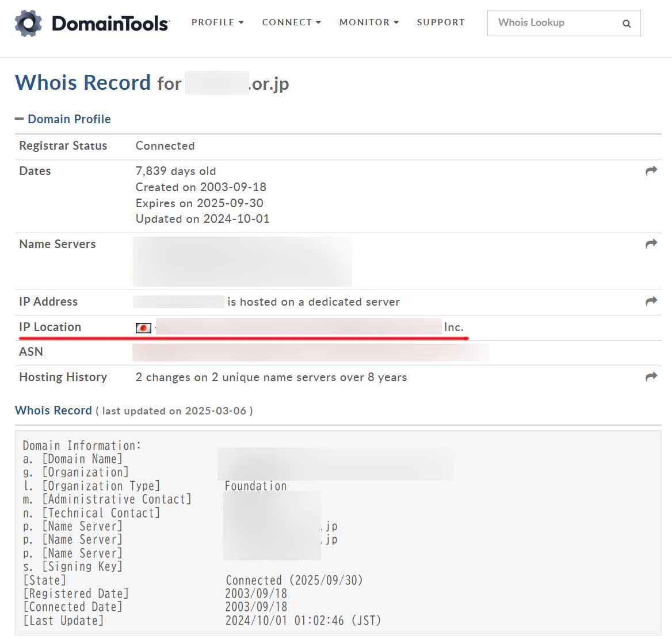Image resolution: width=672 pixels, height=639 pixels.
Task: Click the 'Hosting History' row label
Action: click(x=63, y=377)
